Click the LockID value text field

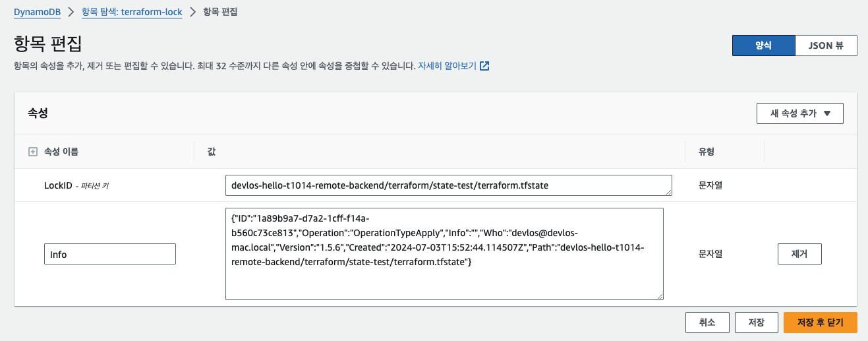coord(448,185)
